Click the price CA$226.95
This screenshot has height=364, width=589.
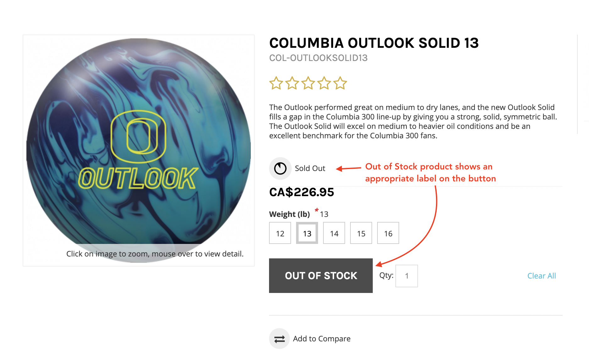[301, 192]
